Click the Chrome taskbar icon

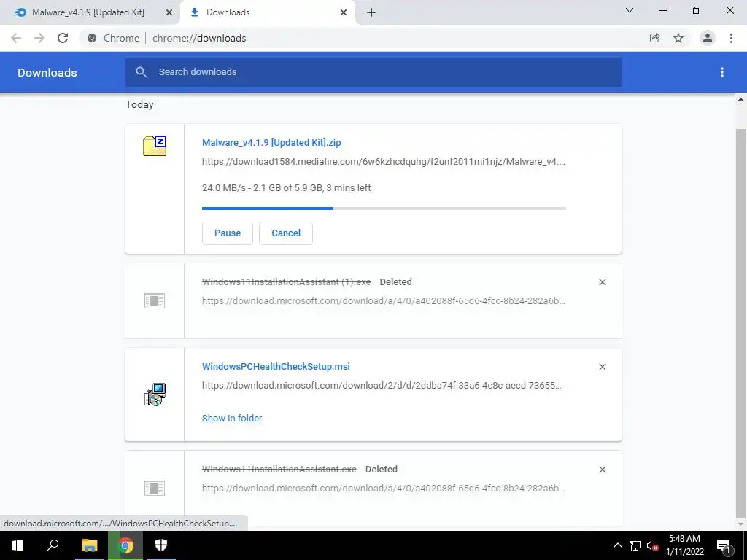pos(125,545)
